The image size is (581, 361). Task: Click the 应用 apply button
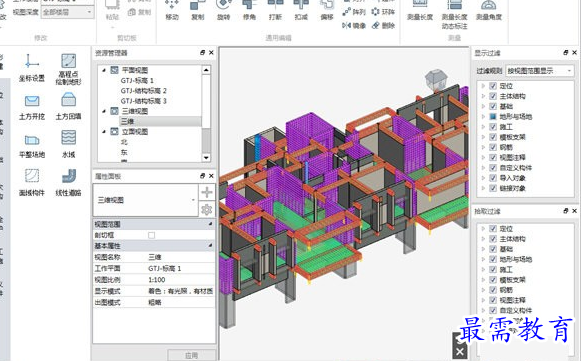pos(191,355)
